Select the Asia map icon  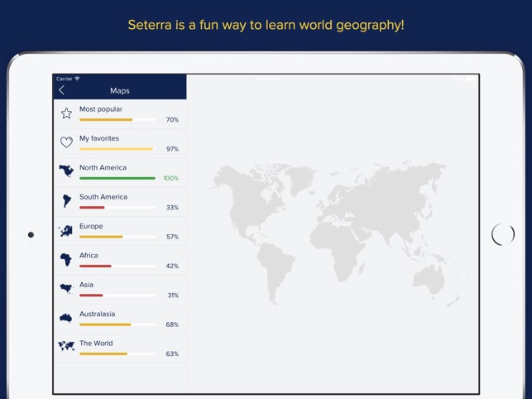pos(66,289)
